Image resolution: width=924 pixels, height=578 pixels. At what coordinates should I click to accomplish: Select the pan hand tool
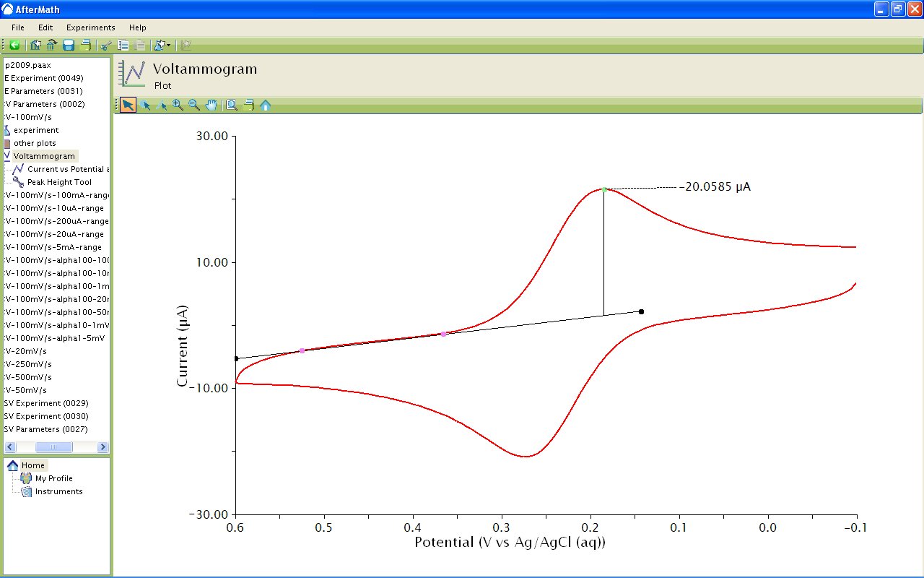pos(211,105)
